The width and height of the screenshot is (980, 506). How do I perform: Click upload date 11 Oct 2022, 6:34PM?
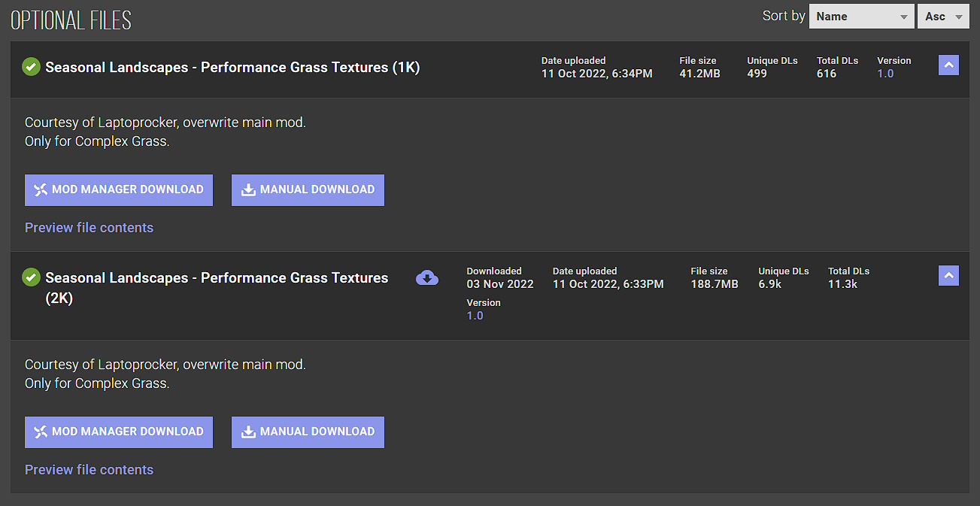click(x=597, y=74)
